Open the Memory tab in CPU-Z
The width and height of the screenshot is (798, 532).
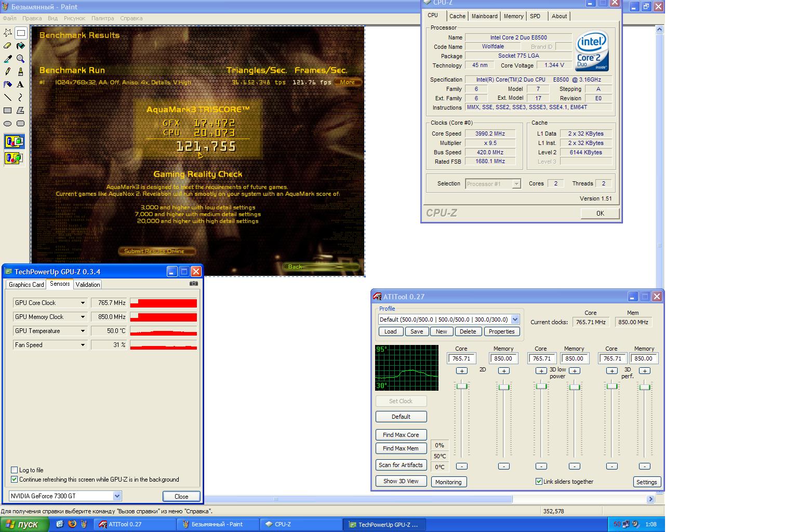pyautogui.click(x=513, y=16)
